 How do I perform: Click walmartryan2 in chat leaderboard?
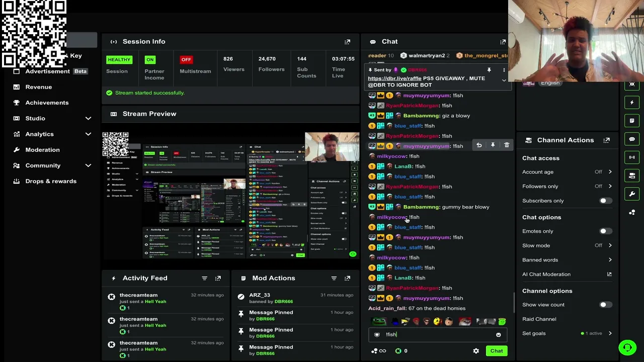(427, 56)
